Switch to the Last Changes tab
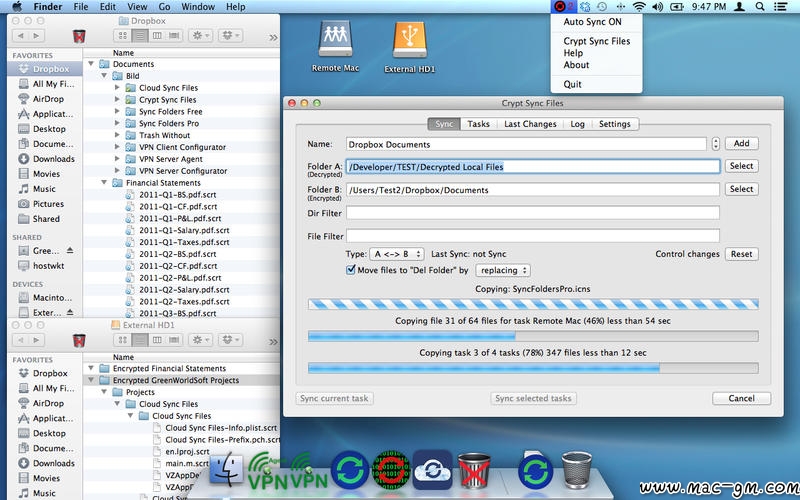The width and height of the screenshot is (800, 500). click(530, 124)
